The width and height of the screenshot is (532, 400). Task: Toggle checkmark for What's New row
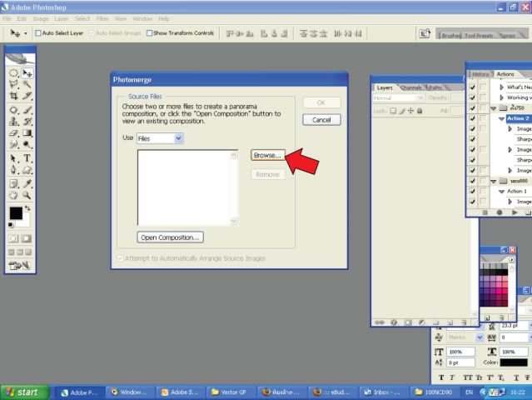click(x=472, y=87)
